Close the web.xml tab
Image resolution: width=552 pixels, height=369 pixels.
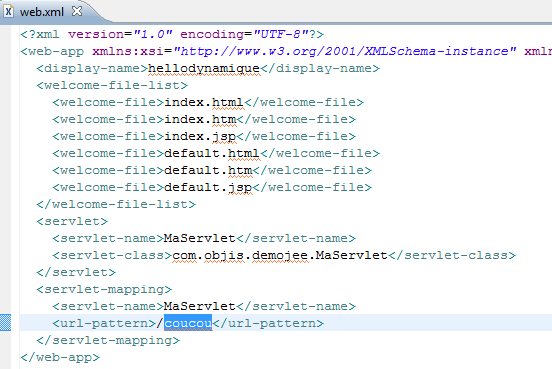point(77,12)
